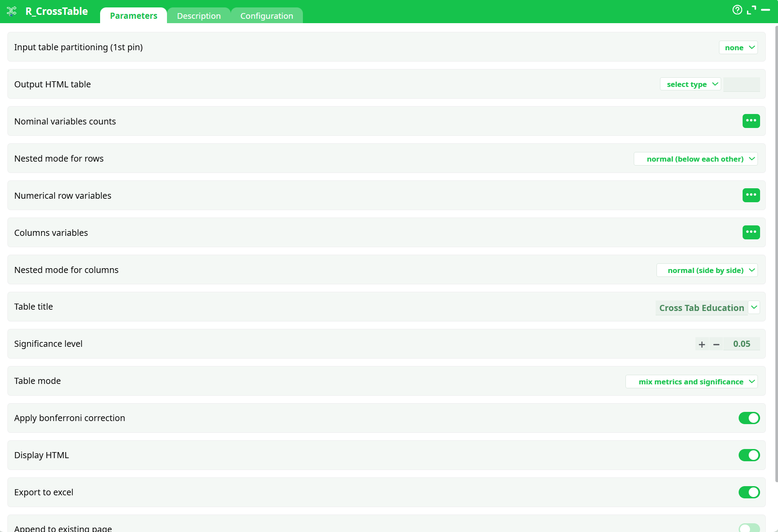Click the 0.05 significance value field

coord(741,344)
